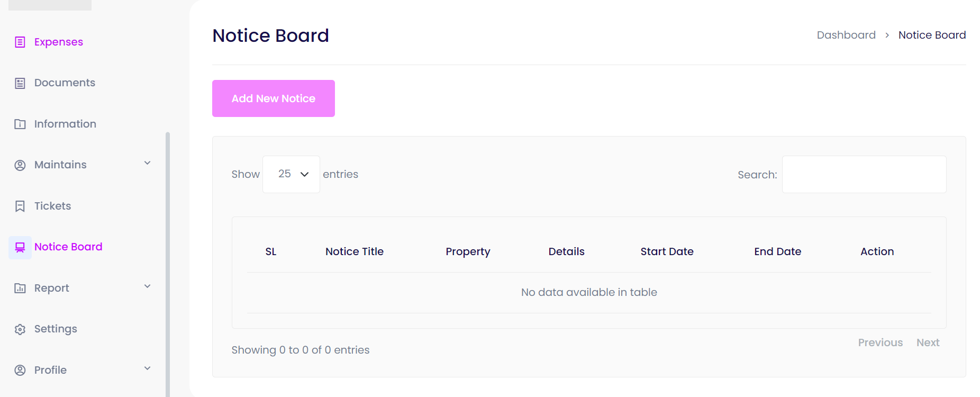Click the Maintains user icon

pyautogui.click(x=20, y=165)
